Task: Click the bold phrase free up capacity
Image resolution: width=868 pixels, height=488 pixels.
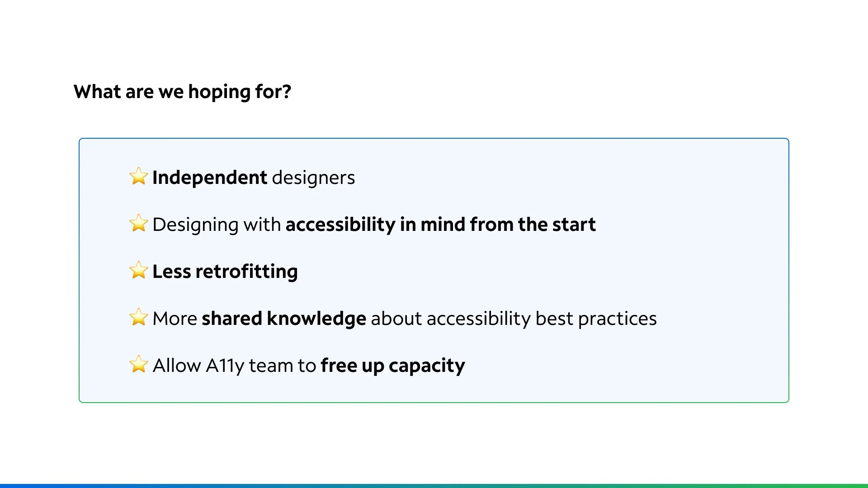Action: pos(393,366)
